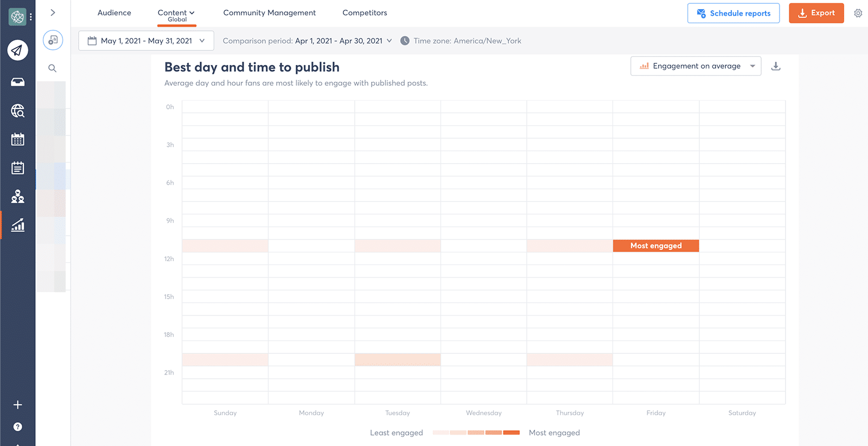This screenshot has width=868, height=446.
Task: Open the Content Global tab dropdown
Action: point(176,15)
